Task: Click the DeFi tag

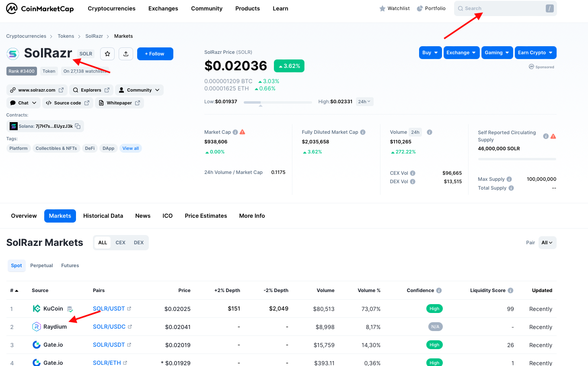Action: (90, 148)
